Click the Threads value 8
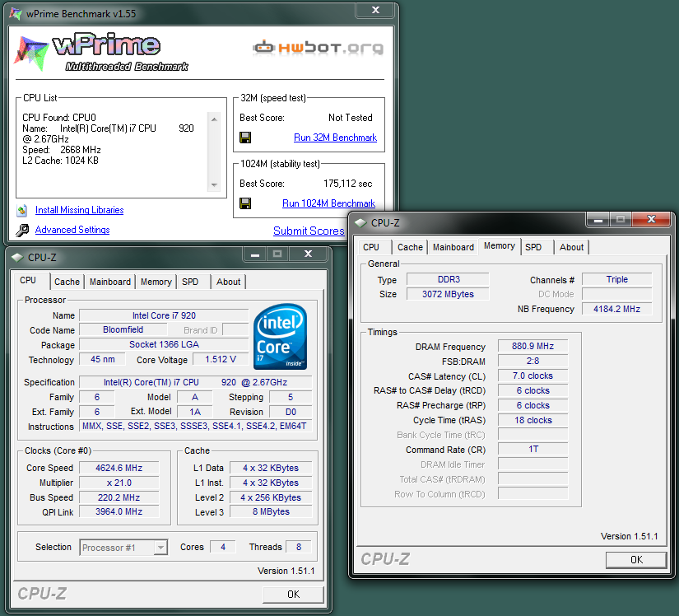This screenshot has height=616, width=679. [x=299, y=547]
